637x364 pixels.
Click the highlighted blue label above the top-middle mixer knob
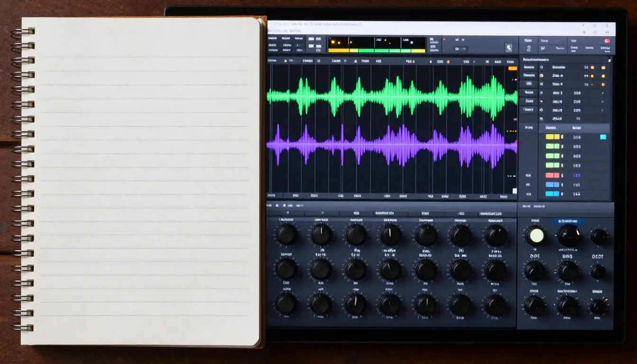(568, 221)
